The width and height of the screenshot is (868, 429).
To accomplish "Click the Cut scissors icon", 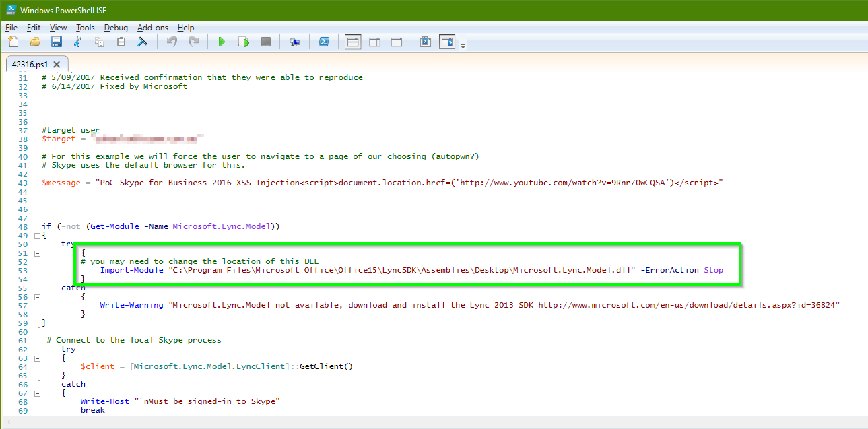I will coord(78,42).
